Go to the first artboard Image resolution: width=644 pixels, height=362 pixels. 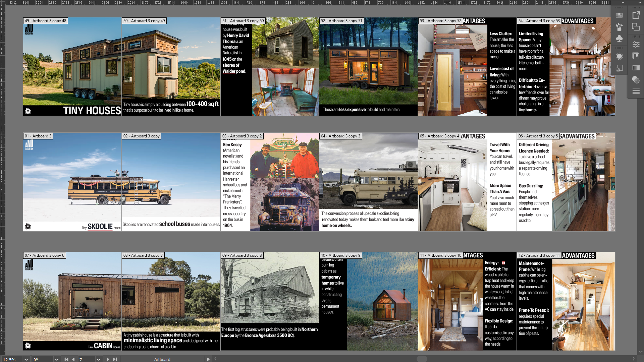coord(66,359)
